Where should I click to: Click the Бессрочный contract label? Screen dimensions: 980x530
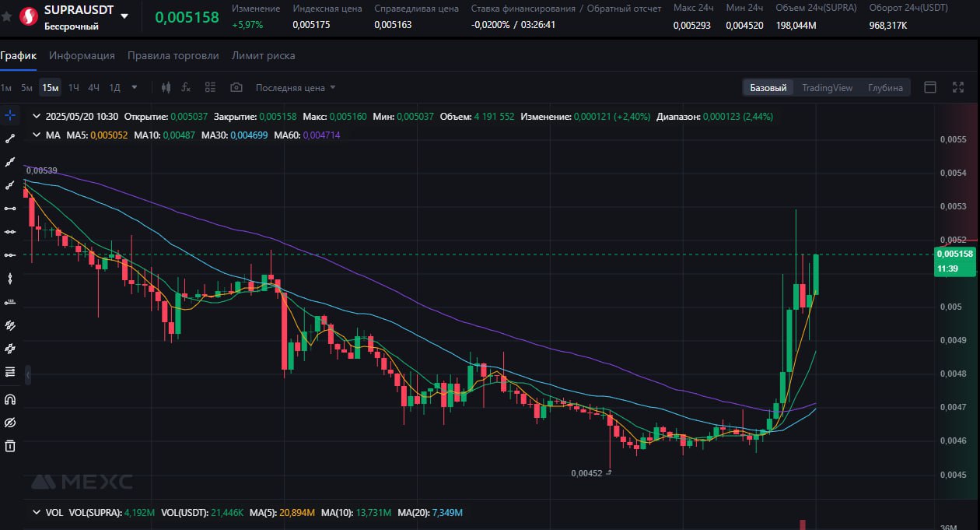point(72,26)
